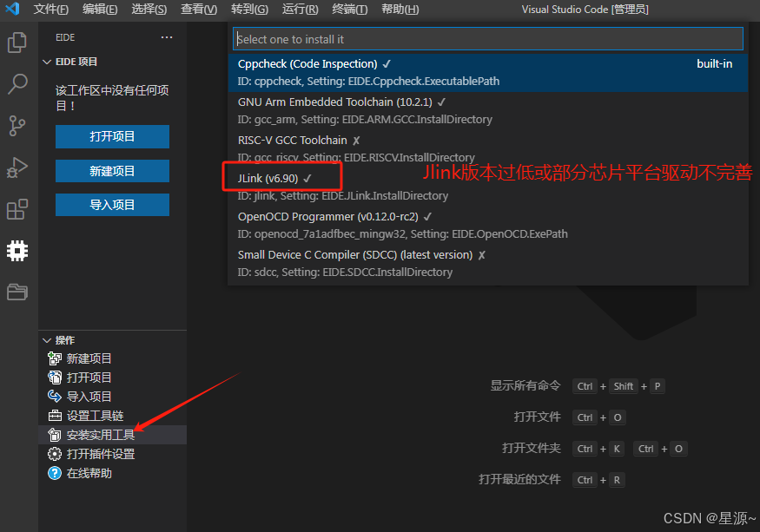Select the EIDE chip icon in activity bar
The image size is (760, 532).
click(17, 251)
